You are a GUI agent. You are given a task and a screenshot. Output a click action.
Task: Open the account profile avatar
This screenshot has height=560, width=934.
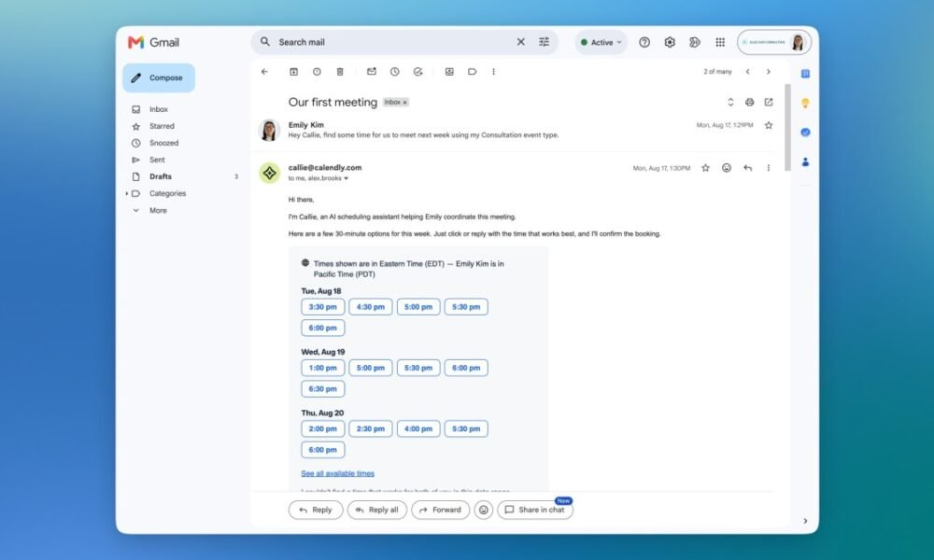(x=798, y=42)
